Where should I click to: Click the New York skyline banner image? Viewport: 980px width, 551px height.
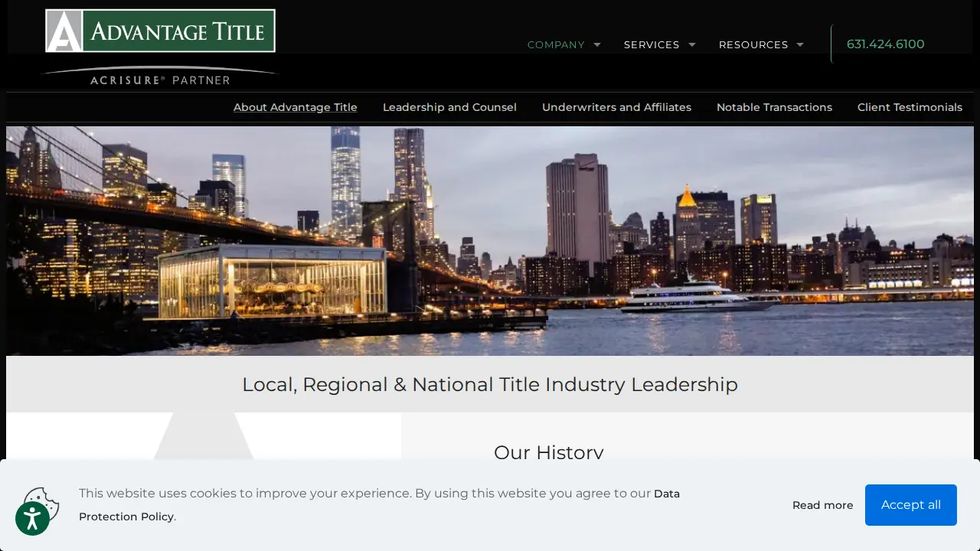click(x=490, y=241)
